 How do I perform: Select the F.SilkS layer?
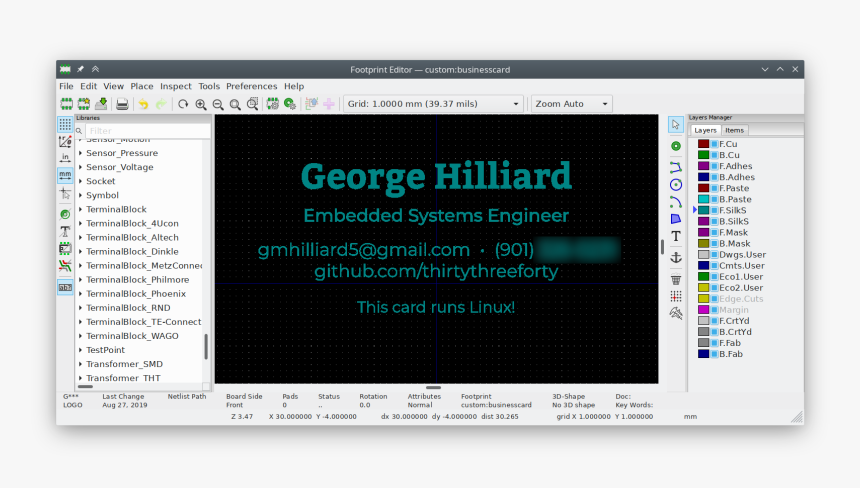[x=732, y=210]
